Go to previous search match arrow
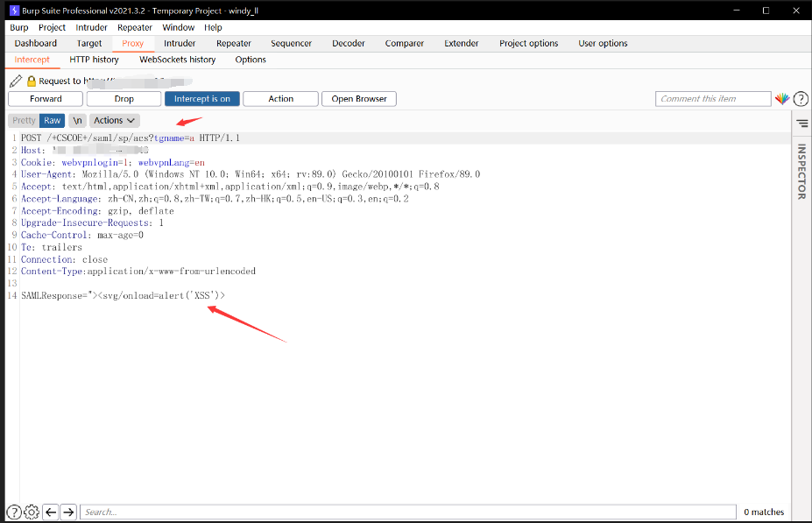 click(x=51, y=512)
